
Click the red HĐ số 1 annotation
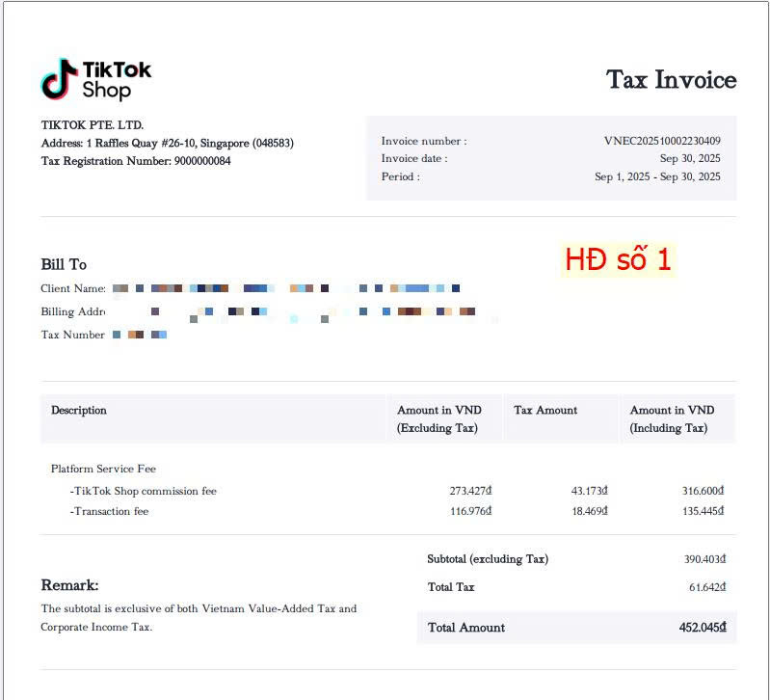point(618,259)
